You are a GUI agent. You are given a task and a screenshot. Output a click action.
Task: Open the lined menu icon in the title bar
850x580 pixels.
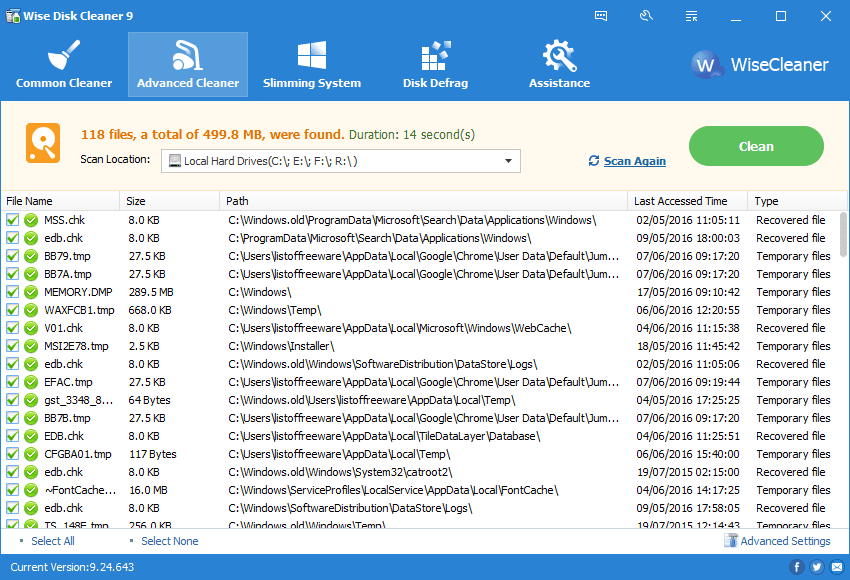click(x=691, y=16)
